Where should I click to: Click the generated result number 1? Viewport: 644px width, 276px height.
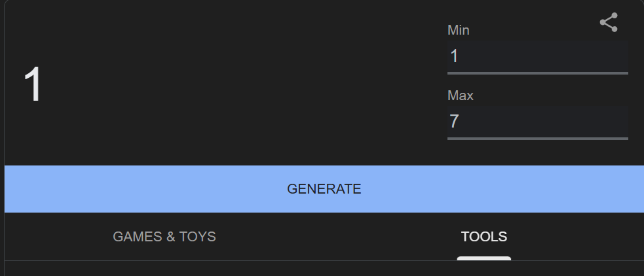(33, 85)
